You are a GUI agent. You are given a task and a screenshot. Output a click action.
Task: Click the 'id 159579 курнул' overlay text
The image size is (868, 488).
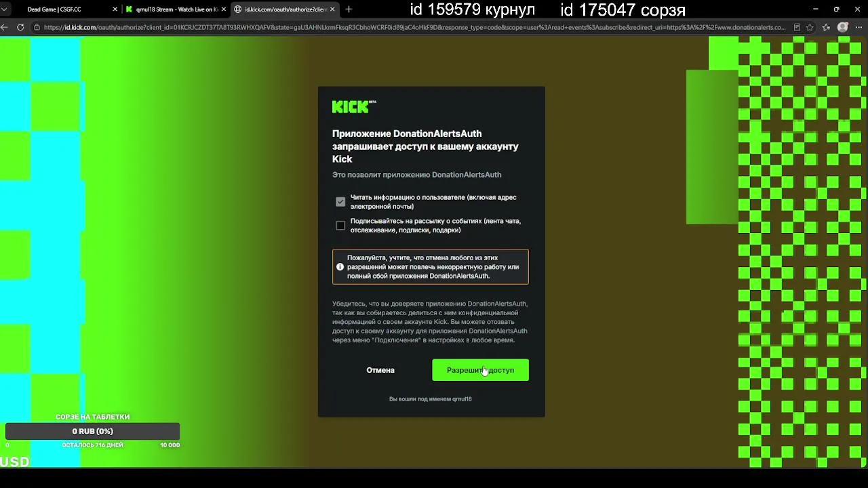473,10
